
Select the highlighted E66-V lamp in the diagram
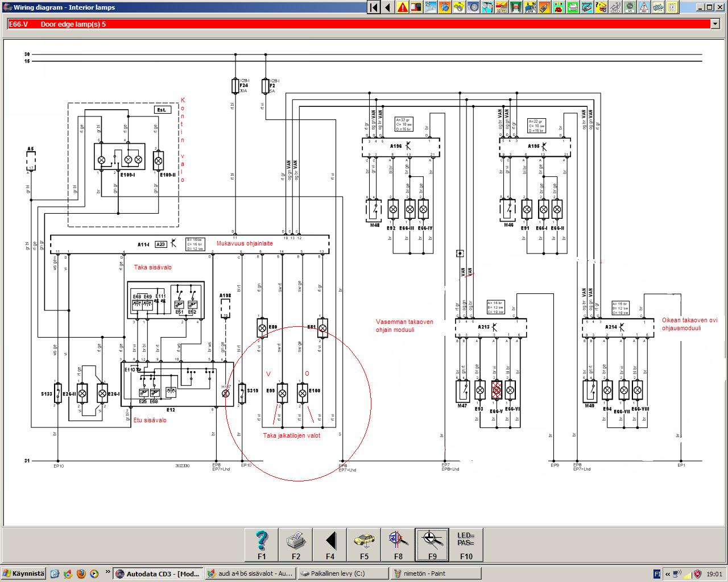(x=497, y=390)
